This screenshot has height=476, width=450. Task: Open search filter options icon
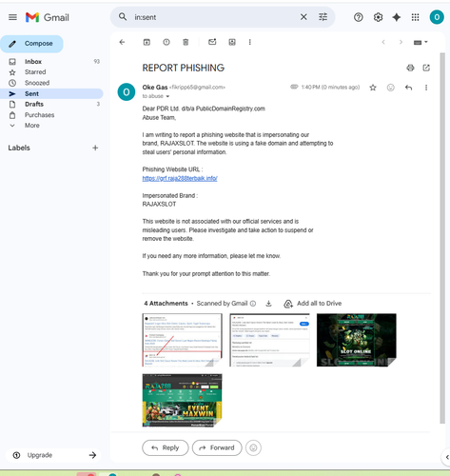tap(323, 17)
